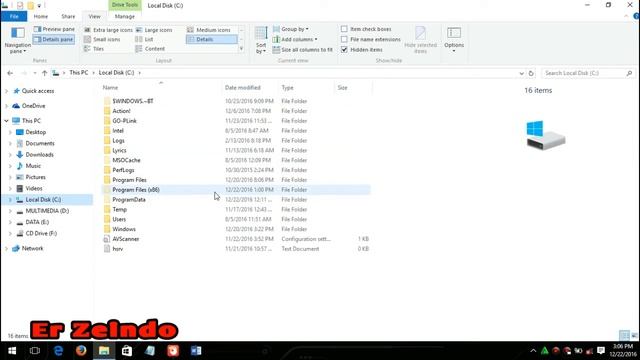Screen dimensions: 640x360
Task: Expand OneDrive in navigation tree
Action: 7,106
